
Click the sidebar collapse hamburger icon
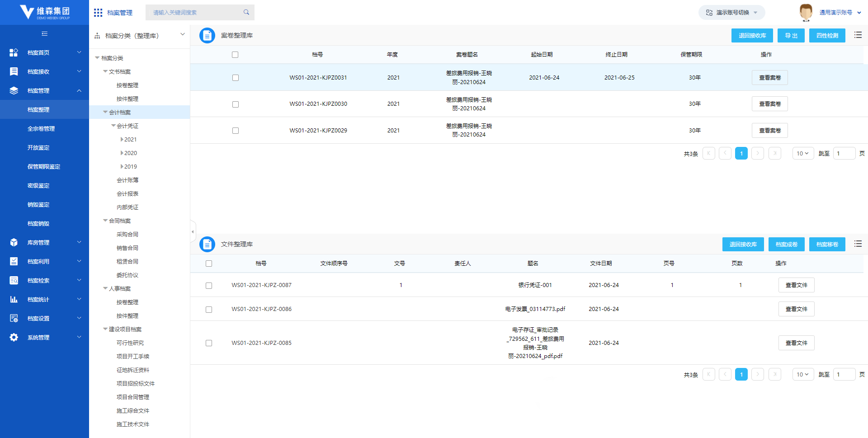(x=44, y=34)
